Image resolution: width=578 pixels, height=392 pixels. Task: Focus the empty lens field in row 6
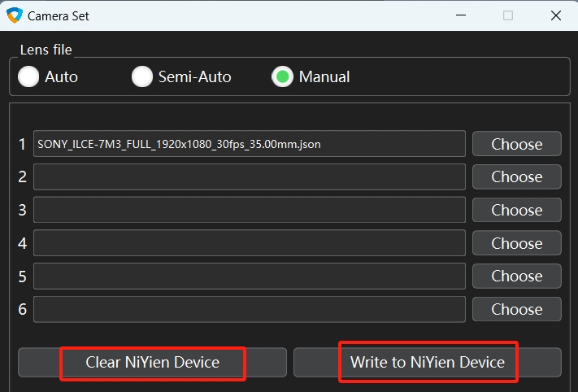coord(250,309)
